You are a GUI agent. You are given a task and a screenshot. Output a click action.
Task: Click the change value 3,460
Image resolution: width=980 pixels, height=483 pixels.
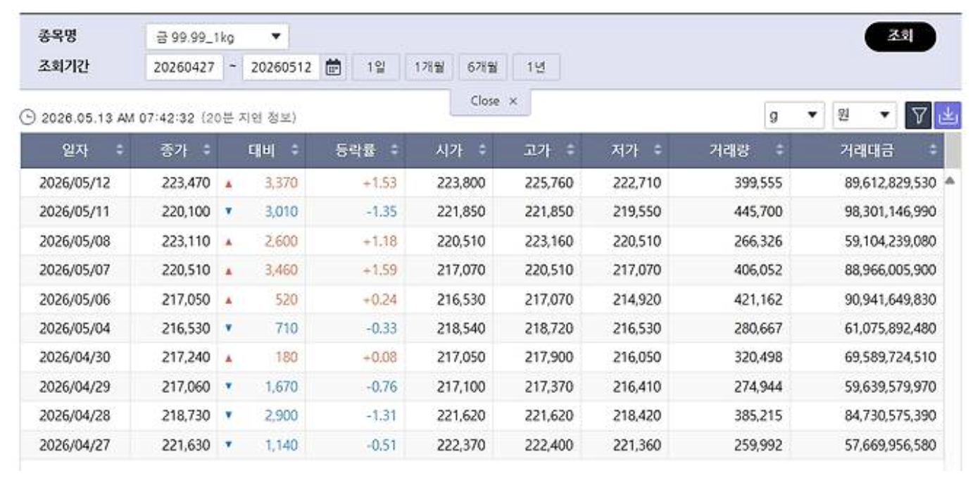(281, 270)
